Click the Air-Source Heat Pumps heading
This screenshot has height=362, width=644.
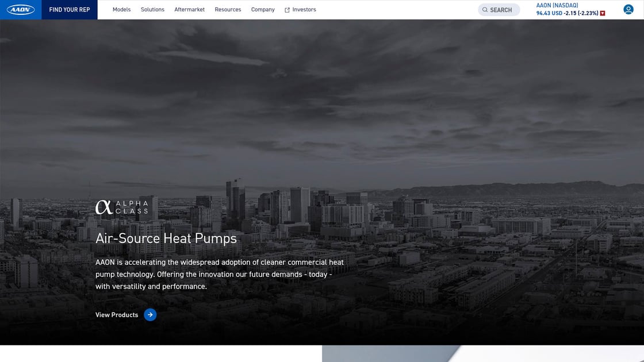[166, 238]
